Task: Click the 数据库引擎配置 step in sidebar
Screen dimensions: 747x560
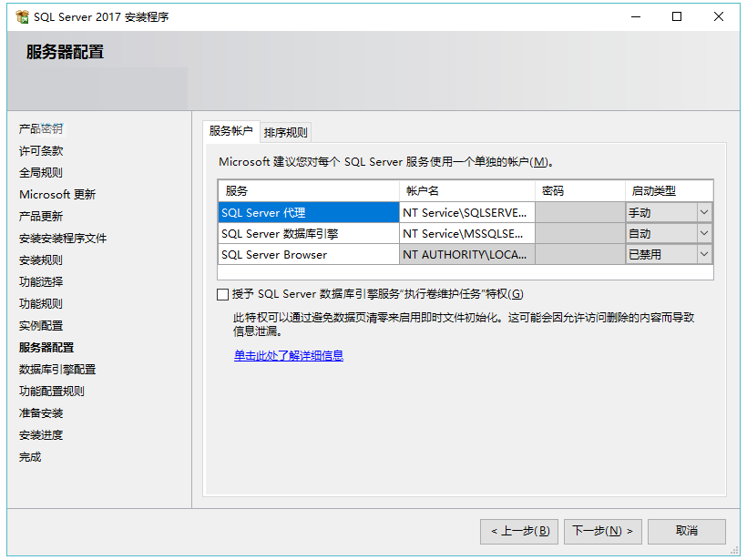Action: pos(57,370)
